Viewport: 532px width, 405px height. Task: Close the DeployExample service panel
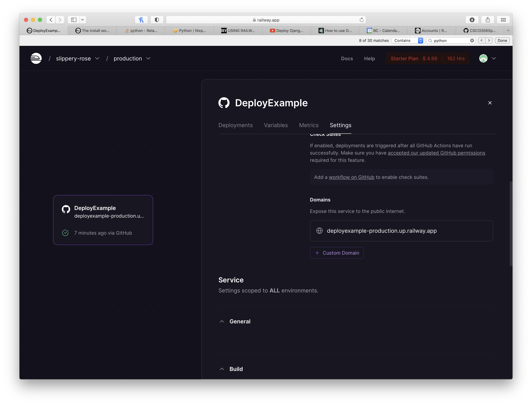click(490, 103)
